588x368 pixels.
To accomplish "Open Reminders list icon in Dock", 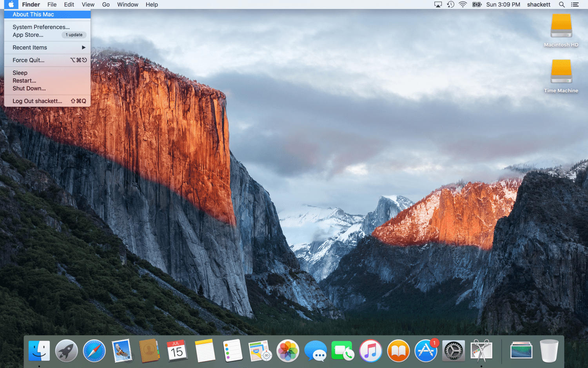I will [232, 351].
